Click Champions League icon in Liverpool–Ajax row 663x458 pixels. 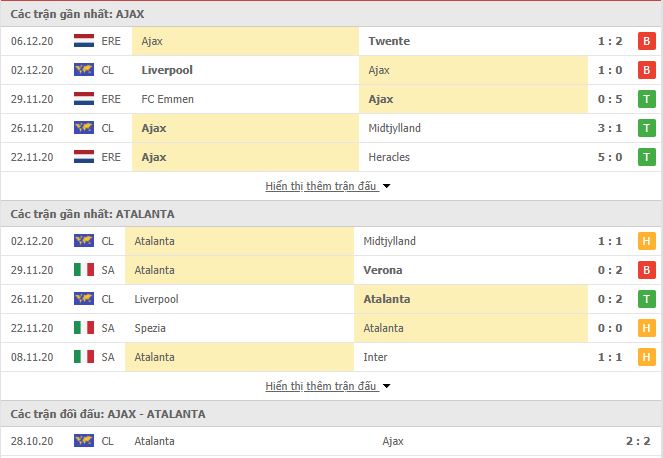point(83,70)
